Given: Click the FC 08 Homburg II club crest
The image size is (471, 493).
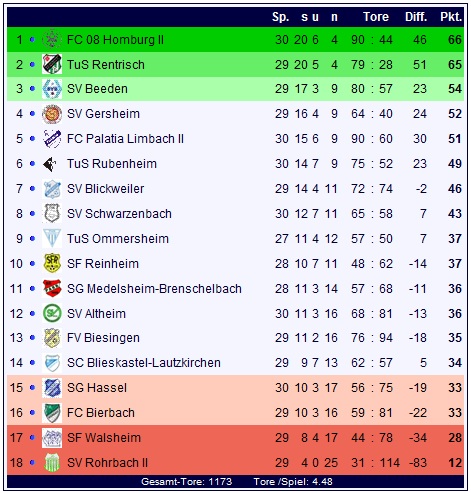Looking at the screenshot, I should (52, 40).
